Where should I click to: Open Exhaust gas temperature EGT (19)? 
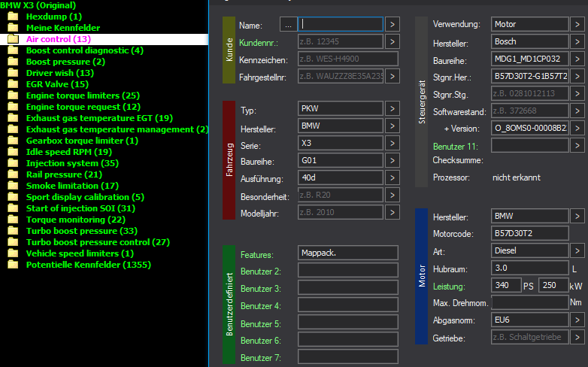(99, 118)
